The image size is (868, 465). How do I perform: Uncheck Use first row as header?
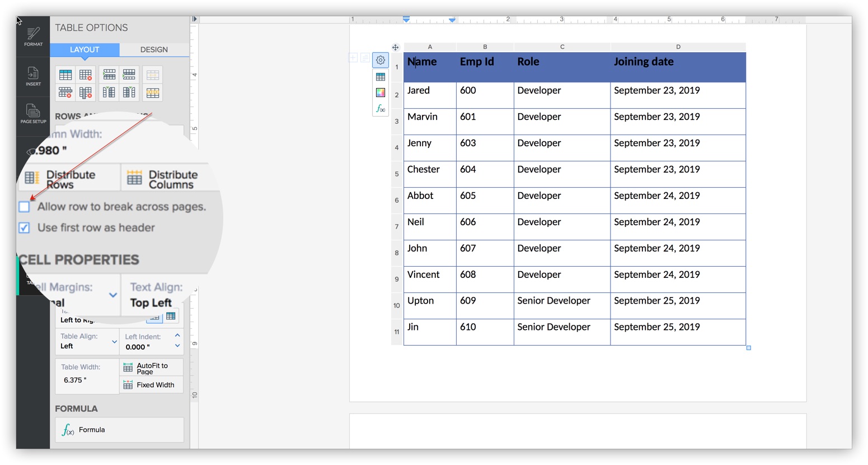[x=24, y=227]
